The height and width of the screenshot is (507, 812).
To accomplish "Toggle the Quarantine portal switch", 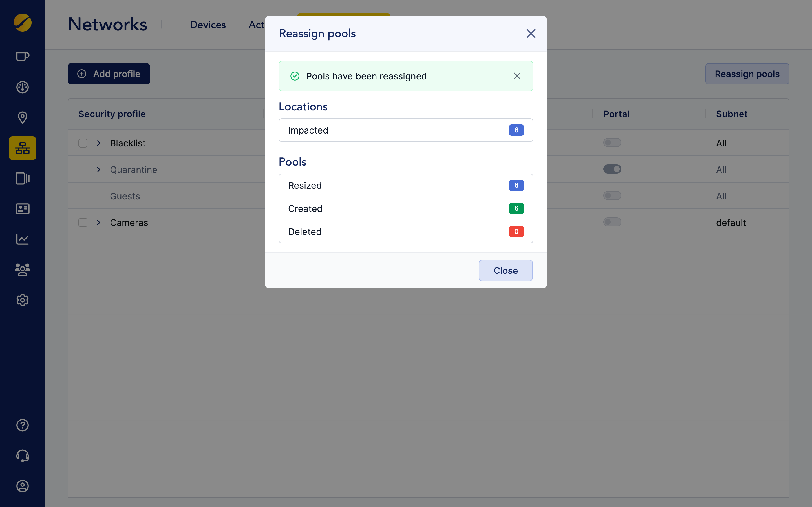I will pyautogui.click(x=612, y=169).
